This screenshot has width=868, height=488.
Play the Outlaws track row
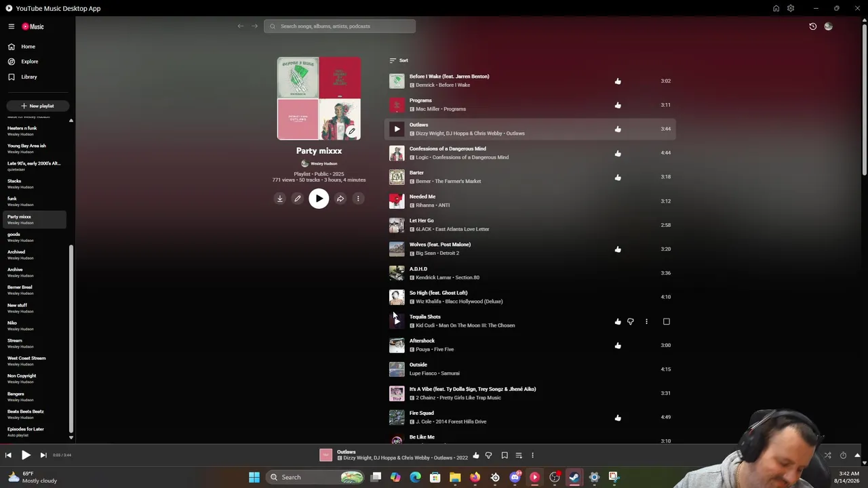[397, 129]
